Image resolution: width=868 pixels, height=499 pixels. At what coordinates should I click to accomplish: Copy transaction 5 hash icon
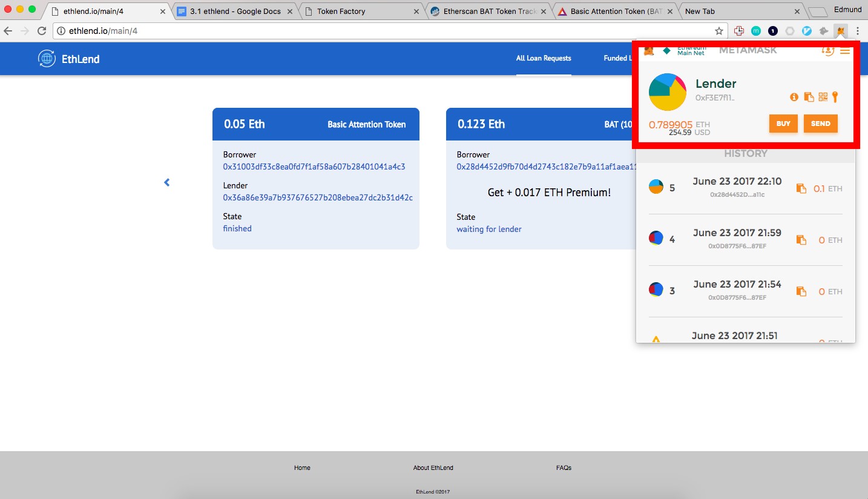click(x=801, y=188)
